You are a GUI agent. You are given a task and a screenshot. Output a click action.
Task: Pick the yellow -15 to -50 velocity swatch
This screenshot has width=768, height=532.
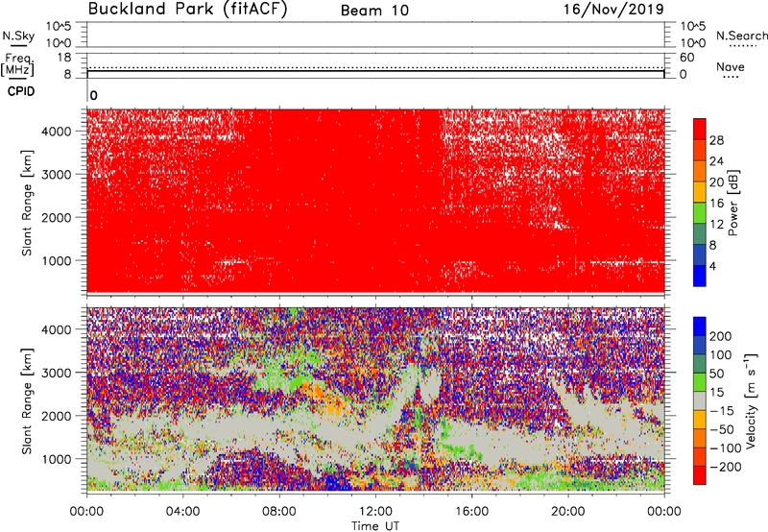coord(700,420)
